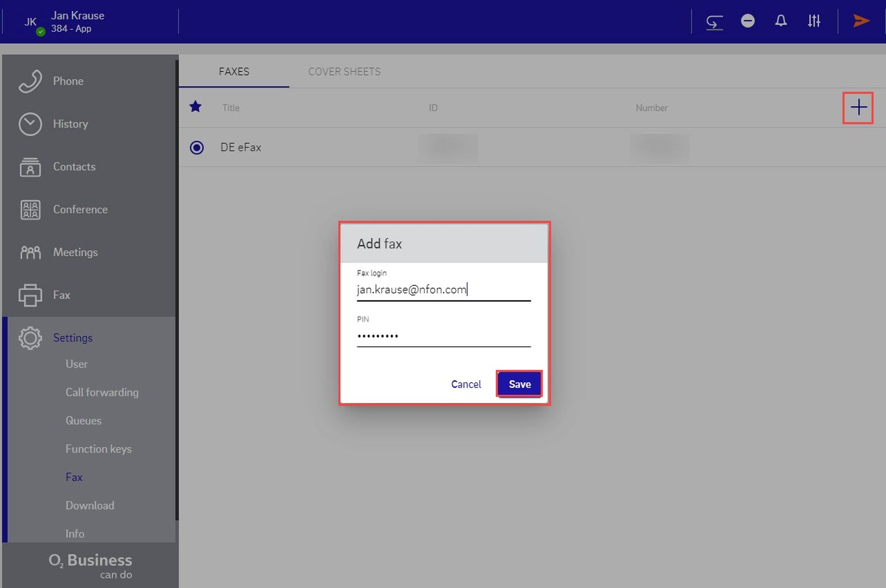Switch to the Cover Sheets tab
The width and height of the screenshot is (886, 588).
(x=344, y=72)
